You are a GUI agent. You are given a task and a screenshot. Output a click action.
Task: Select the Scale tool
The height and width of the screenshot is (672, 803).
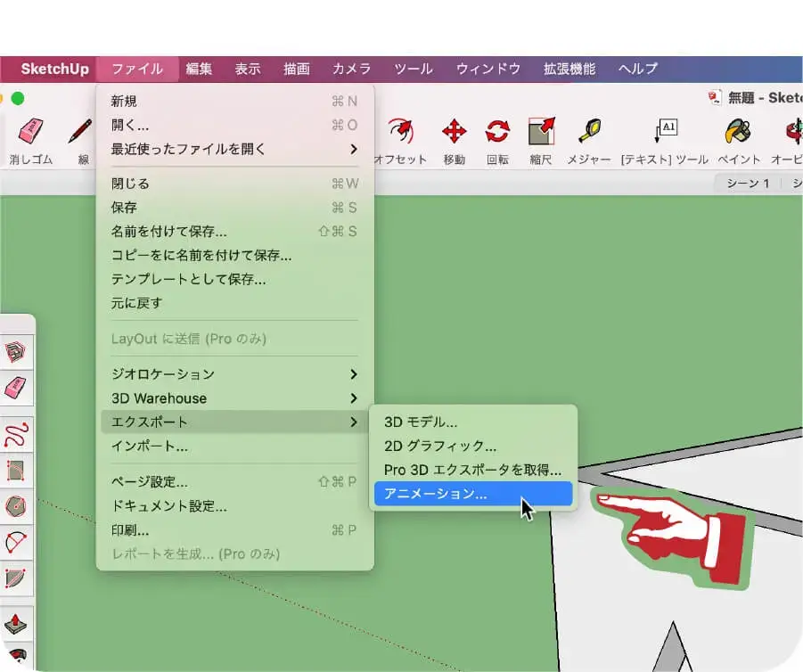(541, 132)
